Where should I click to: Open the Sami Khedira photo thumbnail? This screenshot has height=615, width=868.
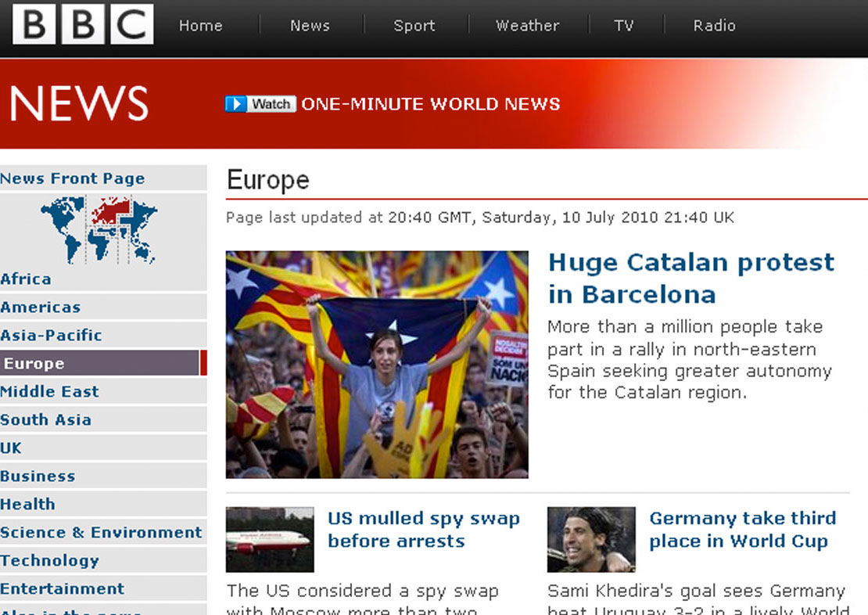(591, 539)
